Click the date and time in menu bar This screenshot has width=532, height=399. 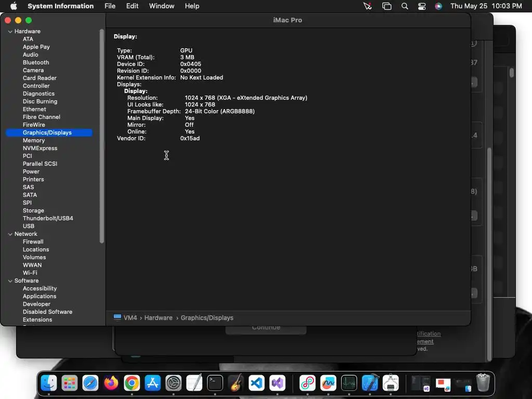[486, 6]
